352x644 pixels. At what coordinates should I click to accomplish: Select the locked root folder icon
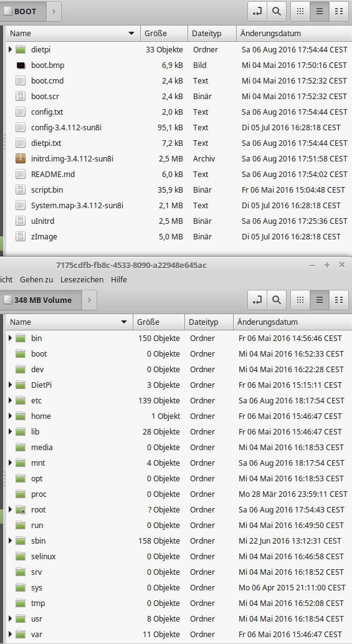coord(21,510)
